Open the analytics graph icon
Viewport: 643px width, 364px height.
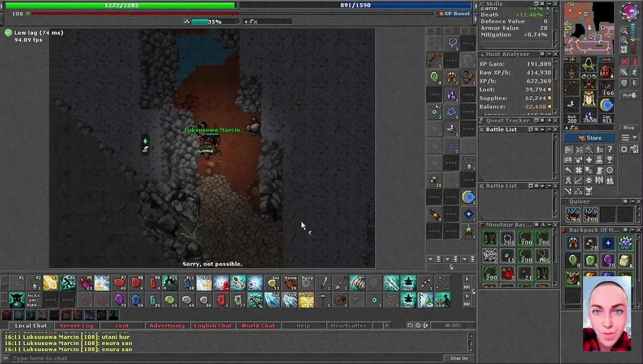click(578, 180)
